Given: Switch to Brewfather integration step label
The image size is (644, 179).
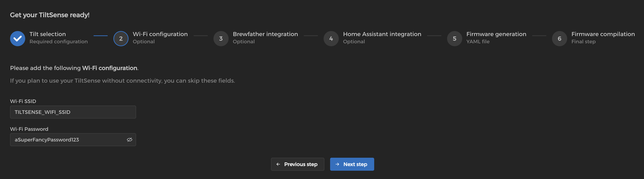Looking at the screenshot, I should 265,34.
